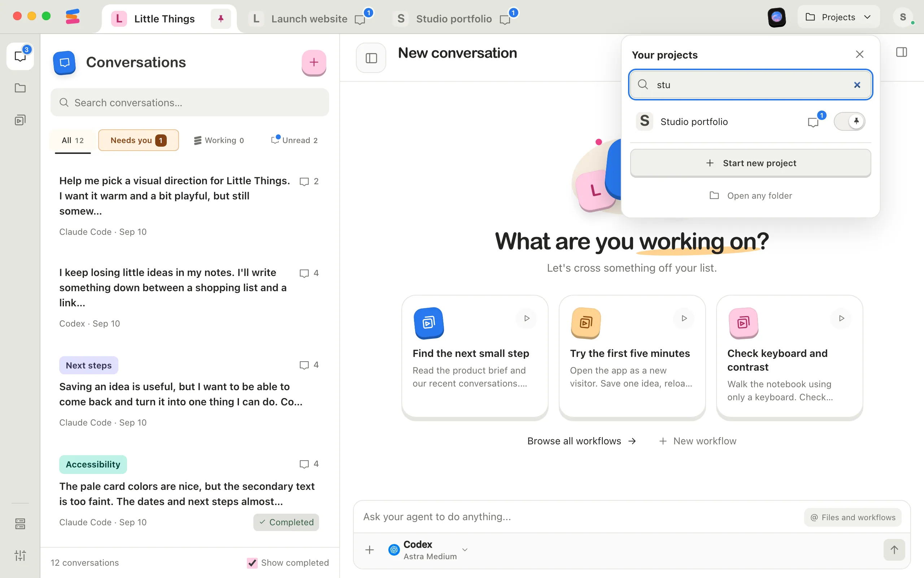
Task: Open the conversations sidebar icon with badge
Action: tap(20, 56)
